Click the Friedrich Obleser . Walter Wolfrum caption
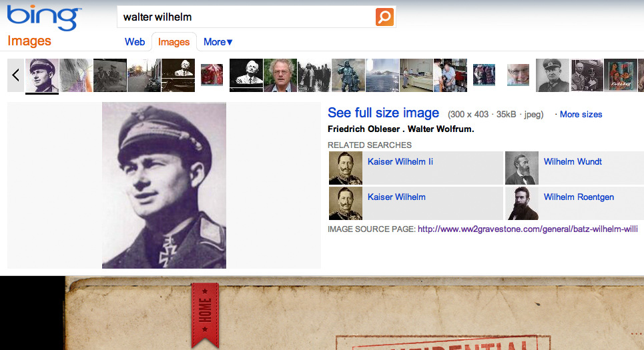 pos(401,129)
